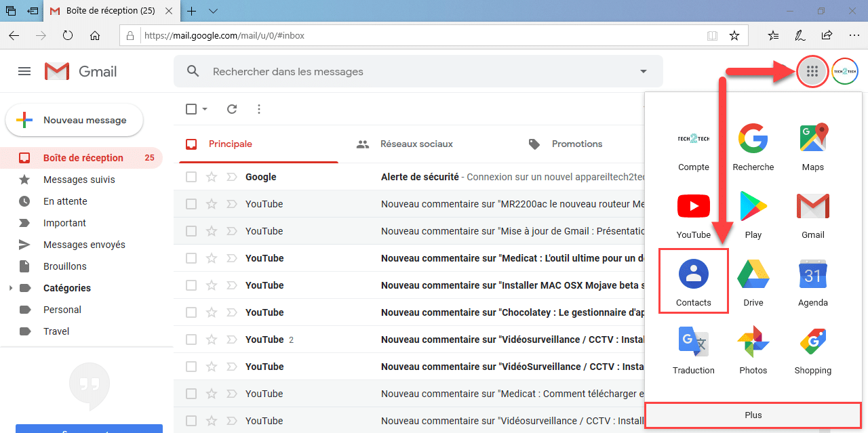
Task: Open the Contacts app
Action: click(x=694, y=281)
